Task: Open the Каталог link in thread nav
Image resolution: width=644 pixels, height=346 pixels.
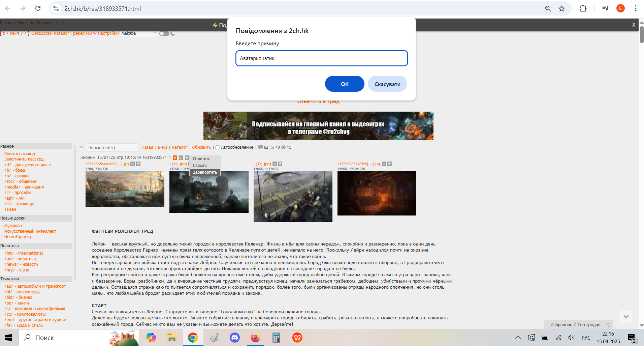Action: click(x=180, y=147)
